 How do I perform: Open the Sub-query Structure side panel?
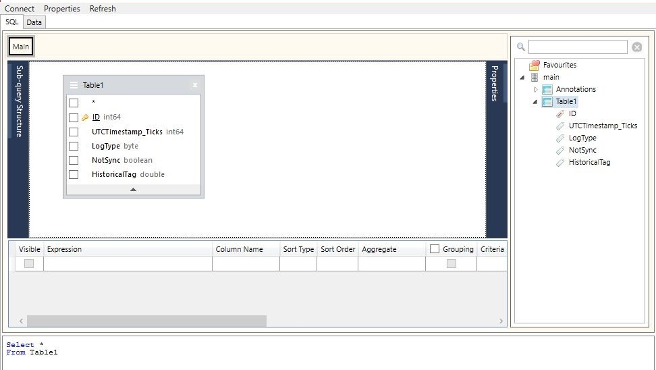[x=19, y=101]
